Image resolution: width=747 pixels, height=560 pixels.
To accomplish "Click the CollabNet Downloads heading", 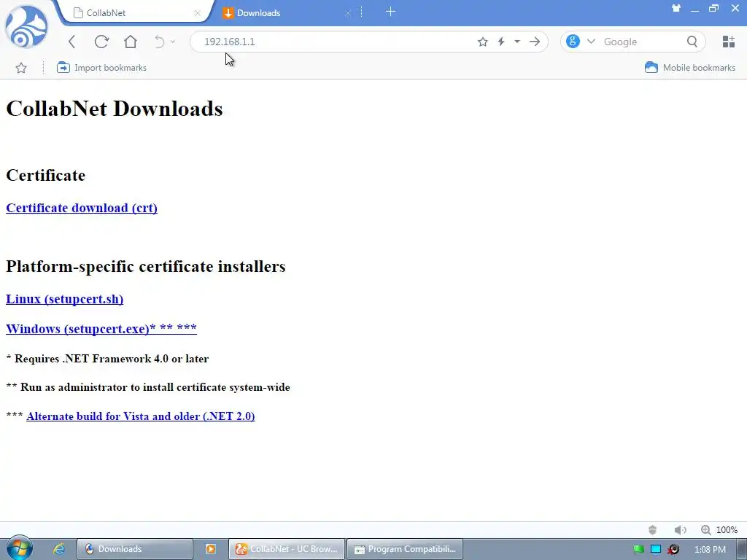I will click(115, 109).
